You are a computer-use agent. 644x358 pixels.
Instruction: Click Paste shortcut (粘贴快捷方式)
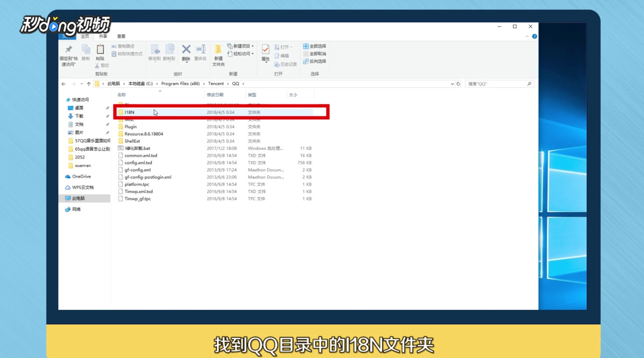coord(127,54)
